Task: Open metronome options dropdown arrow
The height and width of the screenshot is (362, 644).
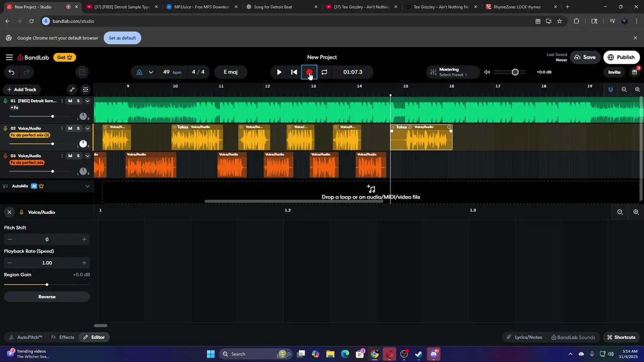Action: click(x=150, y=72)
